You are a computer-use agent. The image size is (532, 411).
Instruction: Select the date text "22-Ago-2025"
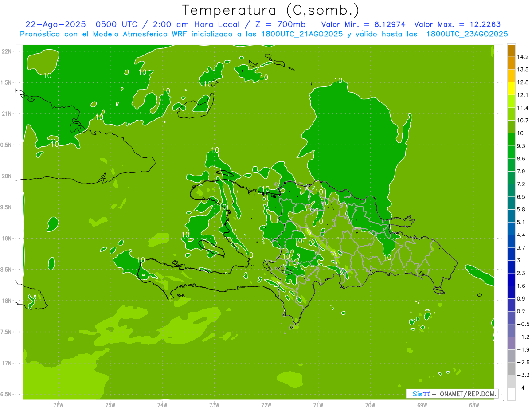point(56,24)
